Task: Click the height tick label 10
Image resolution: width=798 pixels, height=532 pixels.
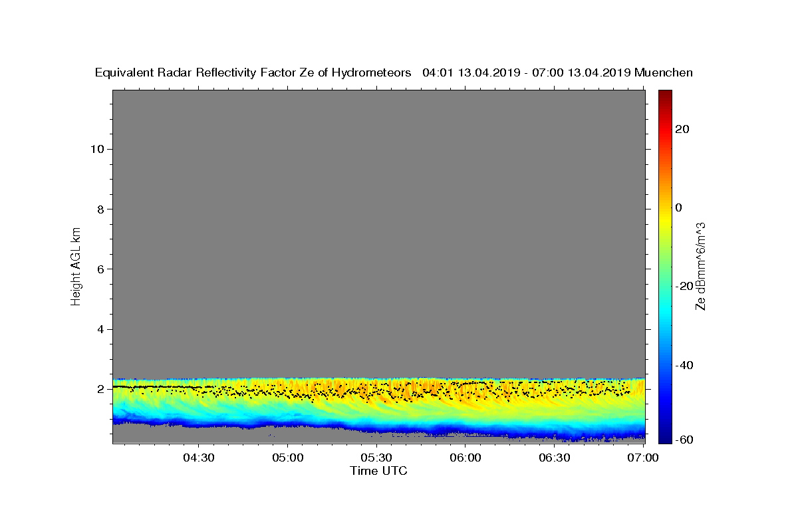Action: tap(96, 149)
